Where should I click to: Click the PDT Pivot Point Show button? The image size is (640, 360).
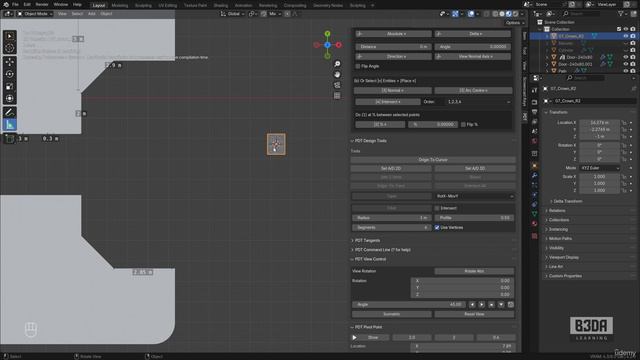click(x=373, y=338)
